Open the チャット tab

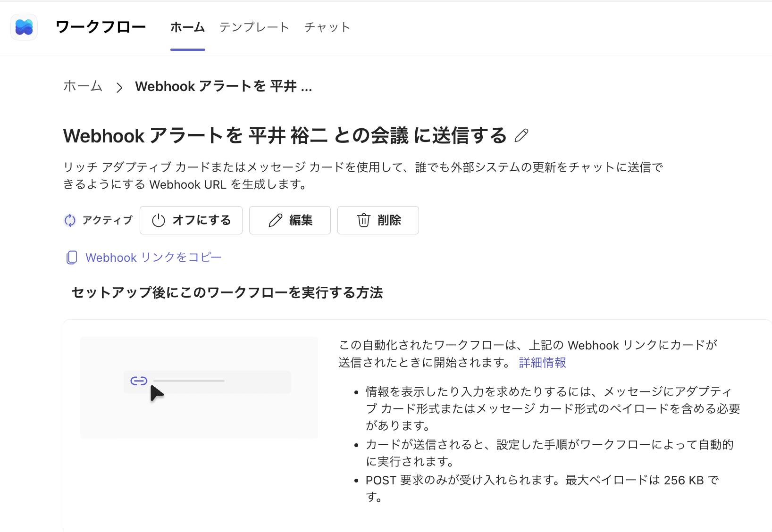327,27
